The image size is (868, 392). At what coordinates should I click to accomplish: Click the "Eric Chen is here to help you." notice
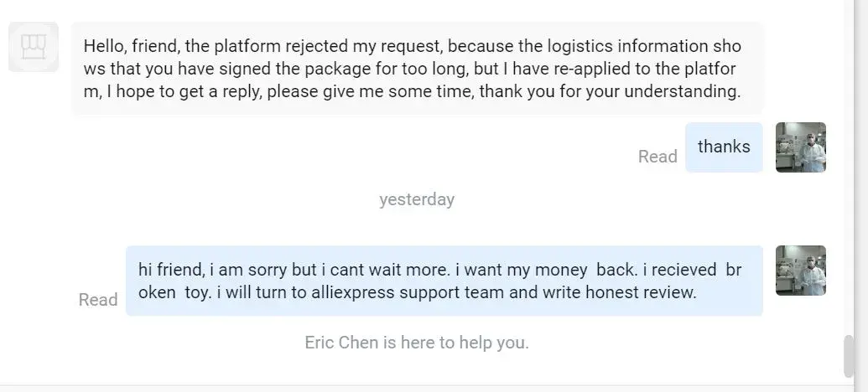click(x=417, y=343)
